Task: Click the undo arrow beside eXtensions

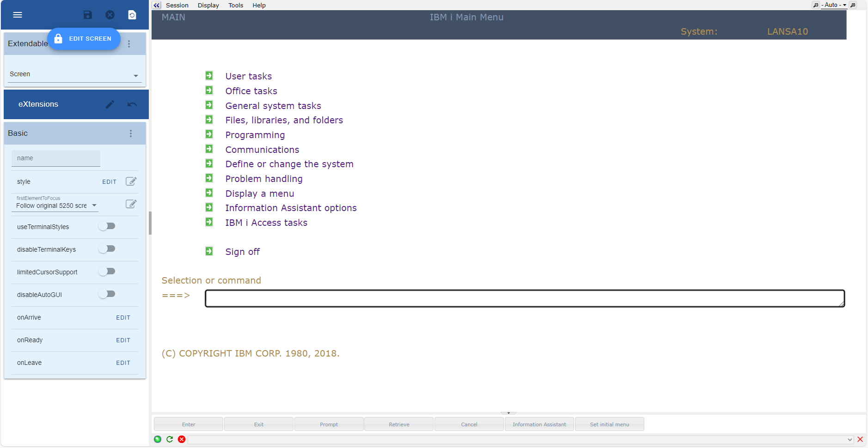Action: click(x=132, y=104)
